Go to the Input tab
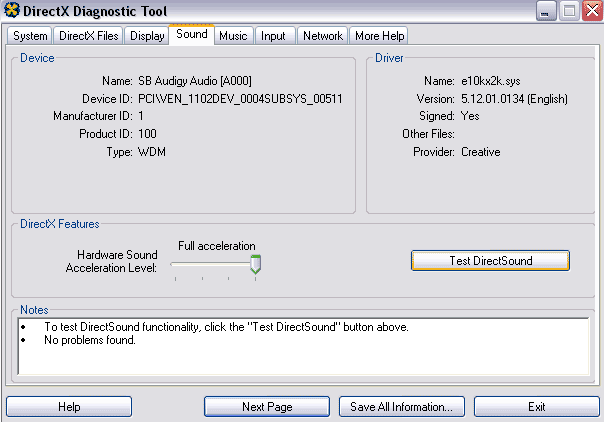Viewport: 604px width, 422px height. [x=275, y=36]
